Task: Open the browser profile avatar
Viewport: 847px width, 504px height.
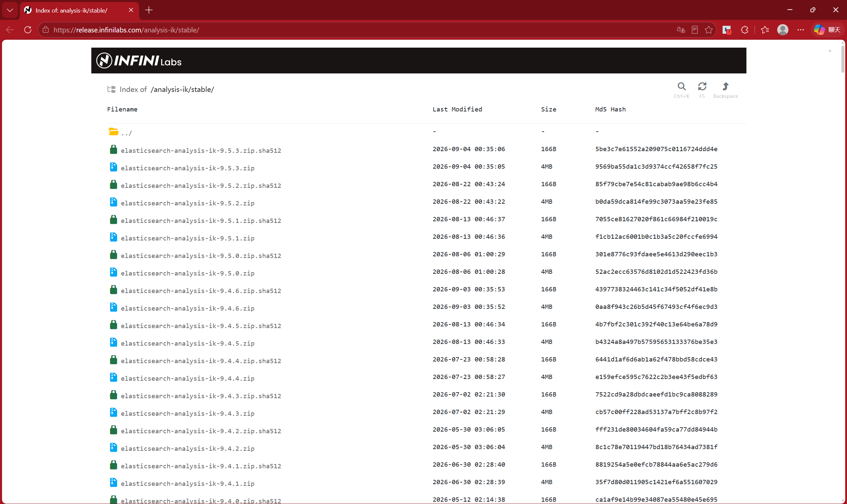Action: [x=782, y=30]
